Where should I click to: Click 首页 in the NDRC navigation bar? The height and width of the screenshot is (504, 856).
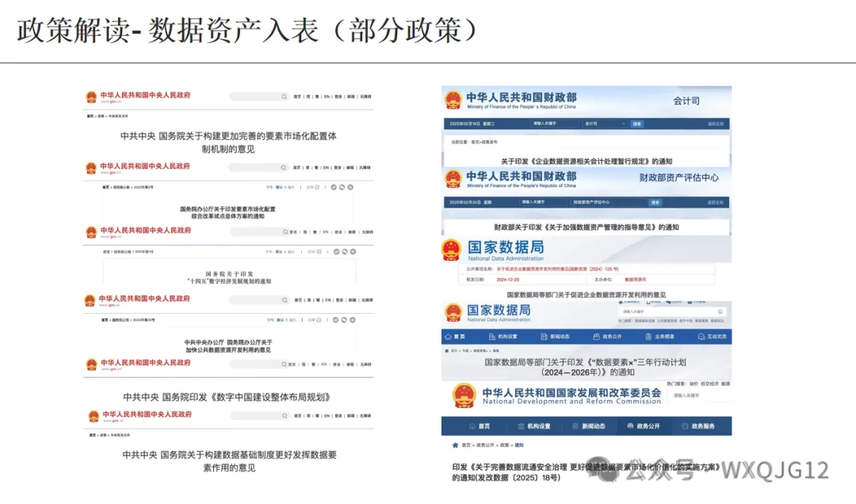point(480,426)
